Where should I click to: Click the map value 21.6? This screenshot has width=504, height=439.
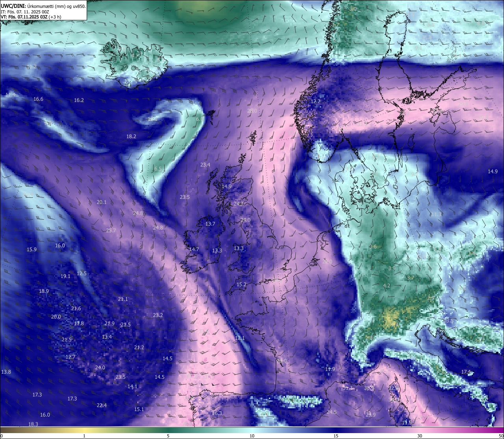(76, 309)
